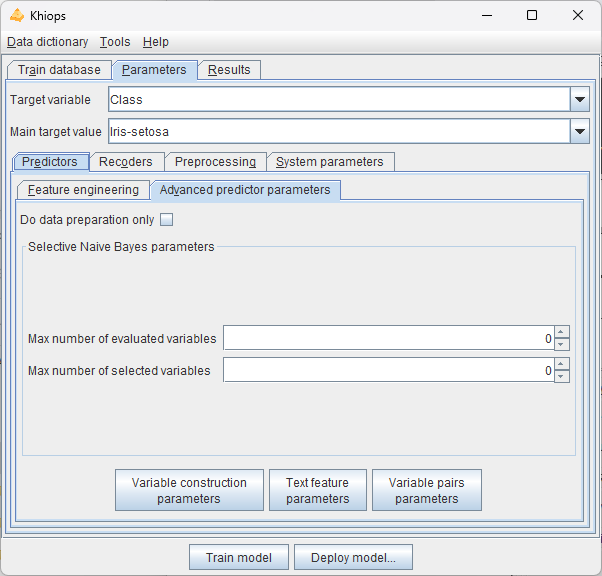Screen dimensions: 602x576
Task: Close the Khiops window
Action: coord(578,15)
